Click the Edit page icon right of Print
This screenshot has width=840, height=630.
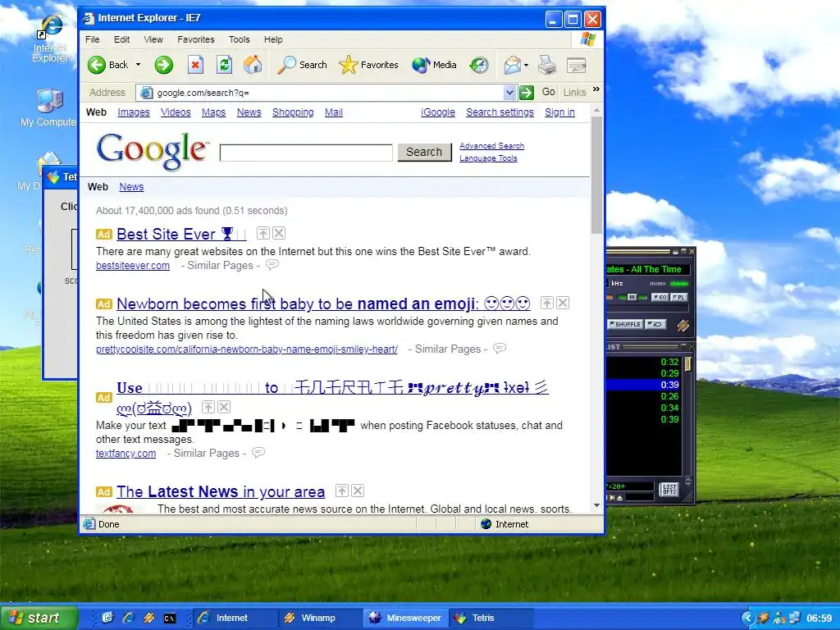point(577,65)
